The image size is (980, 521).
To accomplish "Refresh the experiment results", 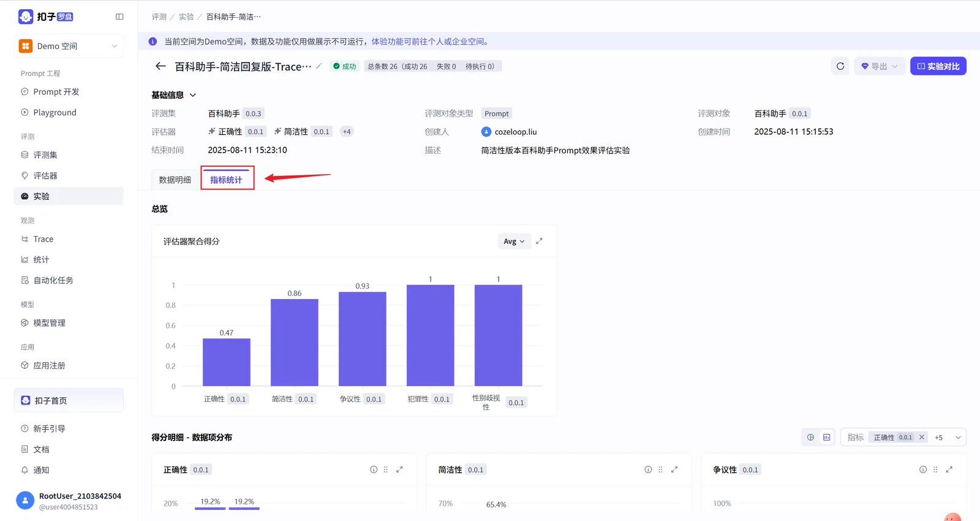I will point(840,66).
